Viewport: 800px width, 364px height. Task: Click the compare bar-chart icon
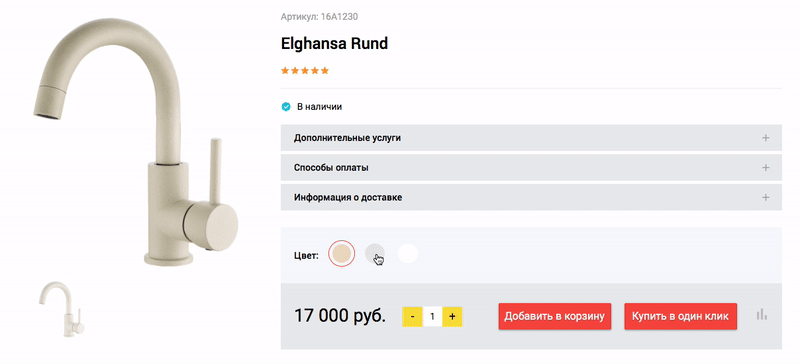coord(762,314)
